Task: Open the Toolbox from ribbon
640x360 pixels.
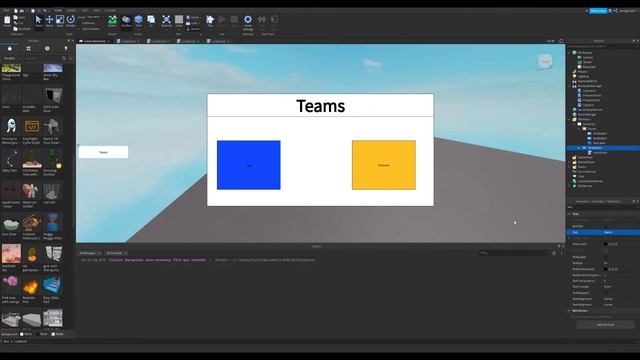Action: coord(126,21)
